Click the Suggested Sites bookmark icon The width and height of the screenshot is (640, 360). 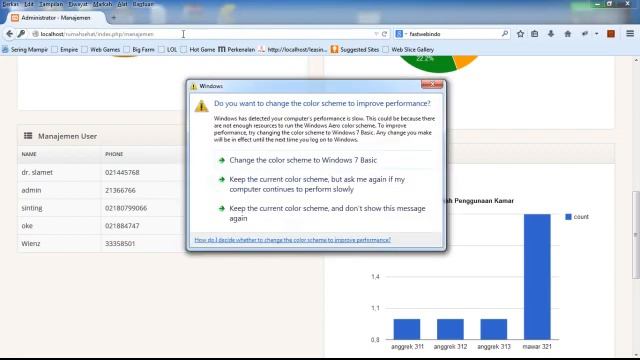(x=334, y=49)
